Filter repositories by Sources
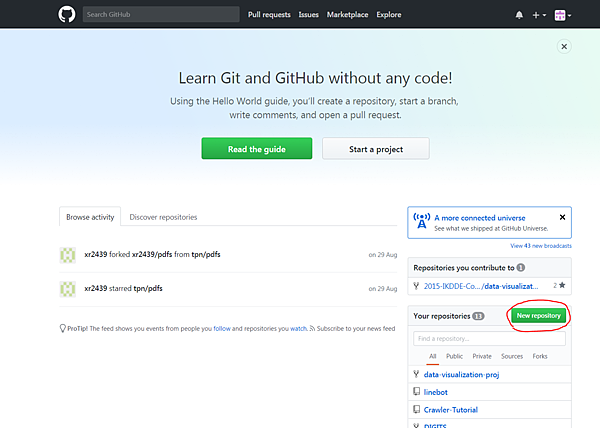The image size is (600, 428). [512, 356]
